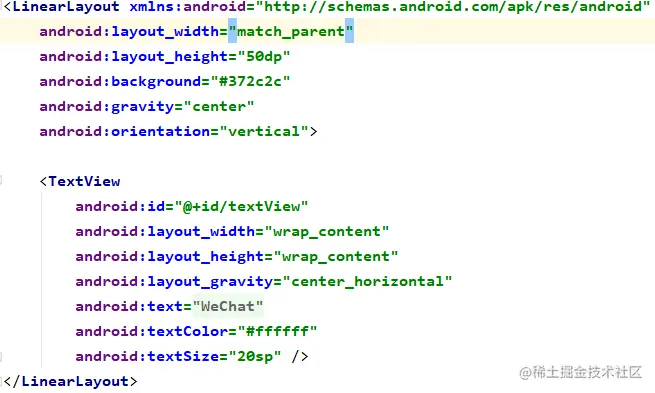Click the self-closing /> of TextView

[300, 357]
